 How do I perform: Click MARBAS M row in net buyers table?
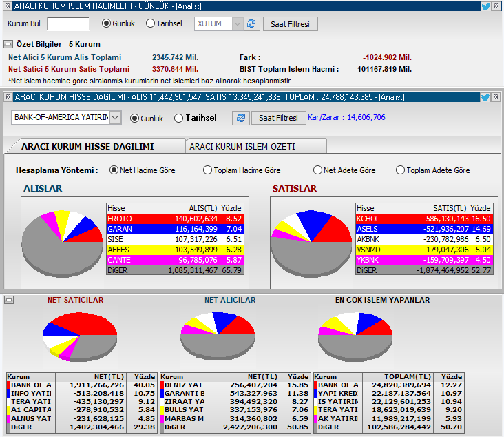click(x=235, y=418)
